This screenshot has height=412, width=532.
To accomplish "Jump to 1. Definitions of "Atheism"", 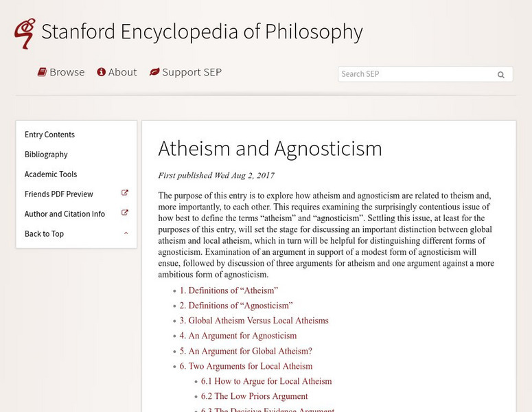I will pyautogui.click(x=229, y=290).
